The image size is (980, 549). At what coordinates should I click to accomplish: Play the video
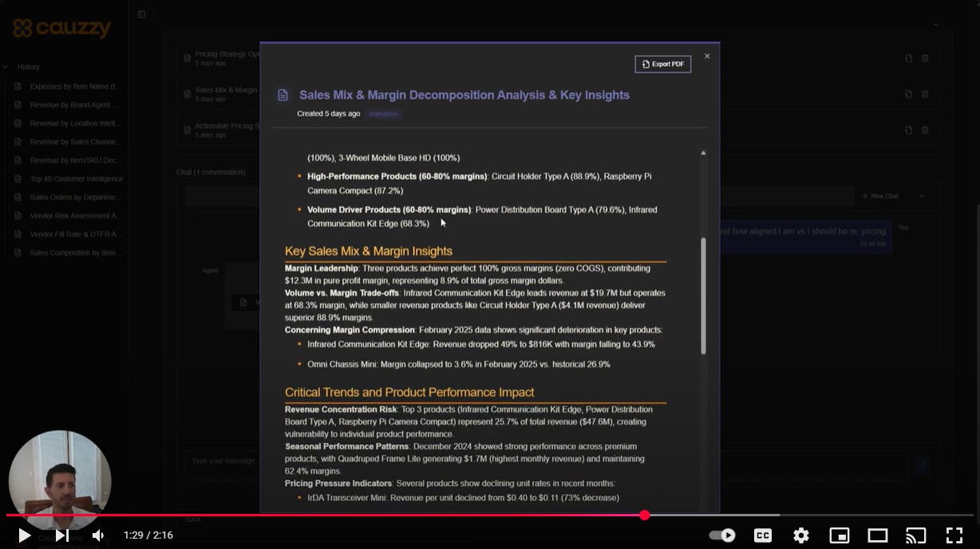click(x=25, y=535)
